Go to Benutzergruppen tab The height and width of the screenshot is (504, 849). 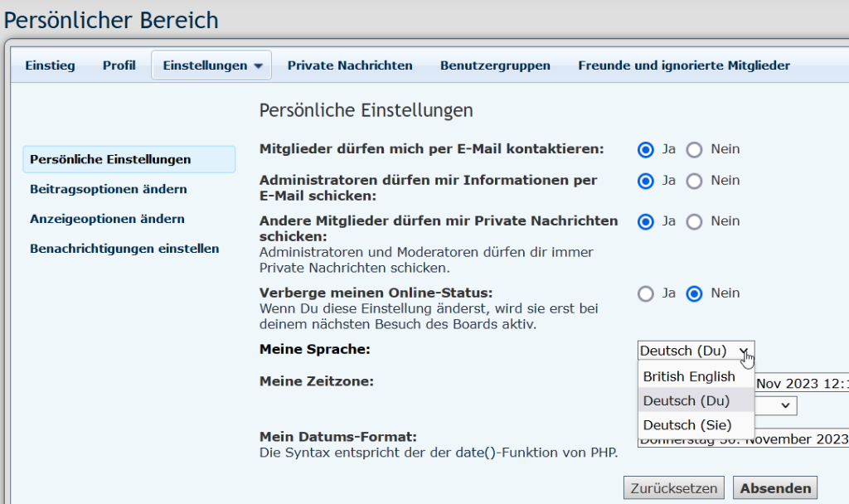click(495, 65)
